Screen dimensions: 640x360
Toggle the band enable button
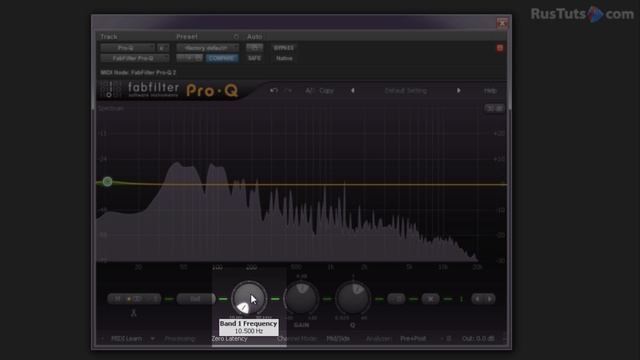point(396,299)
